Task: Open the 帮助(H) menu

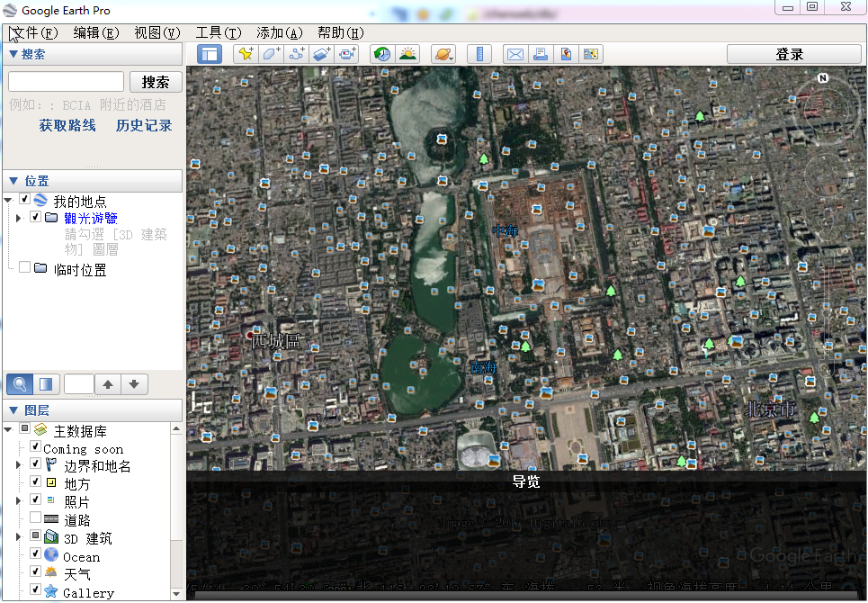Action: 340,33
